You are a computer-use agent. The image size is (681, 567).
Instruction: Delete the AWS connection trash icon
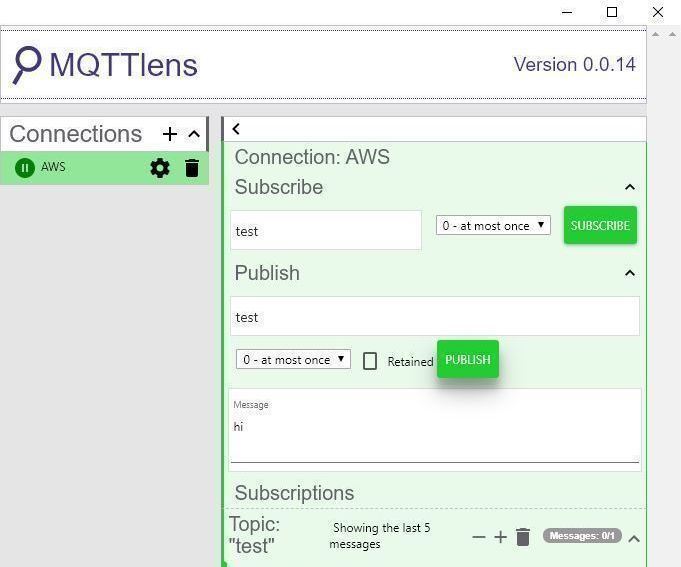(192, 168)
